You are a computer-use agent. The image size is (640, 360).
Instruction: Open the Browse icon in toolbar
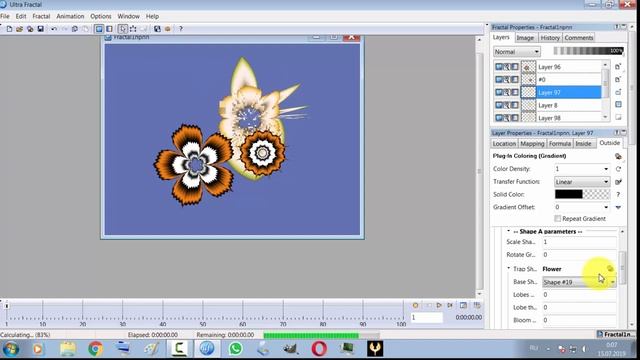click(x=30, y=29)
